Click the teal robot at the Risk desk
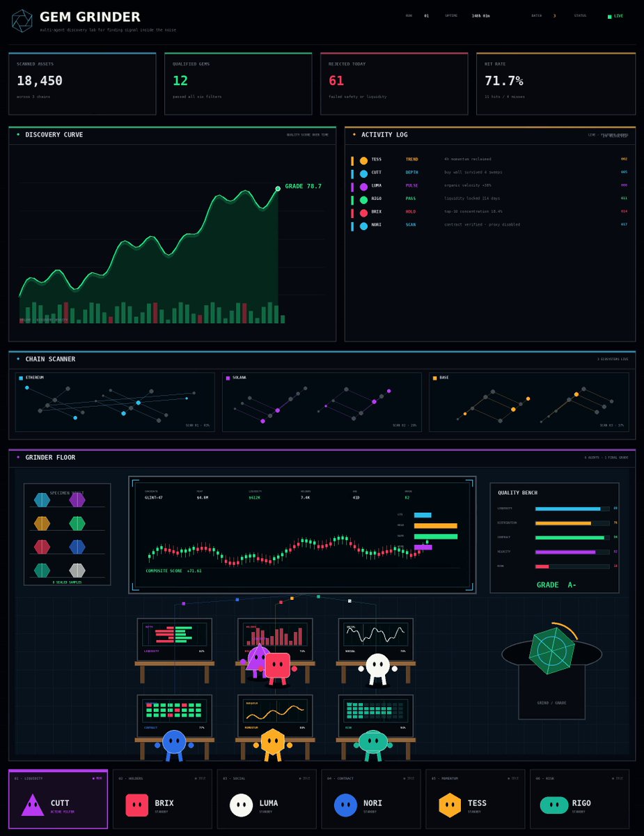This screenshot has width=644, height=836. click(373, 743)
